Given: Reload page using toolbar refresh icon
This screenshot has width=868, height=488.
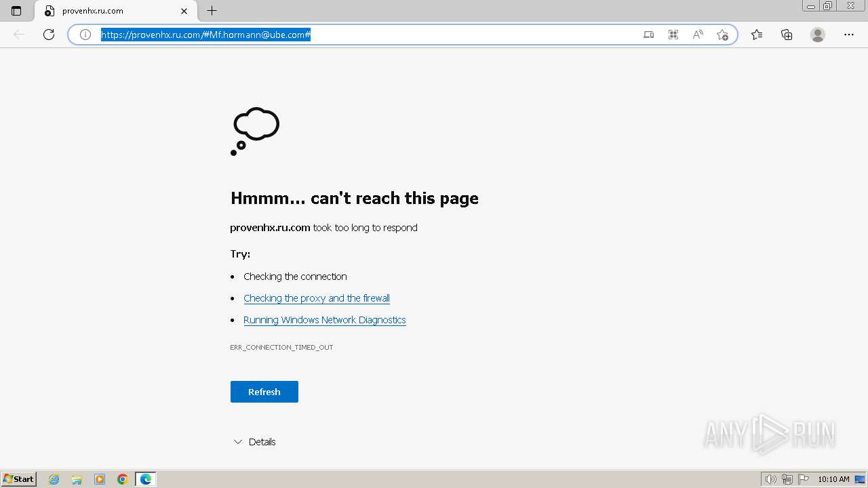Looking at the screenshot, I should pos(49,35).
